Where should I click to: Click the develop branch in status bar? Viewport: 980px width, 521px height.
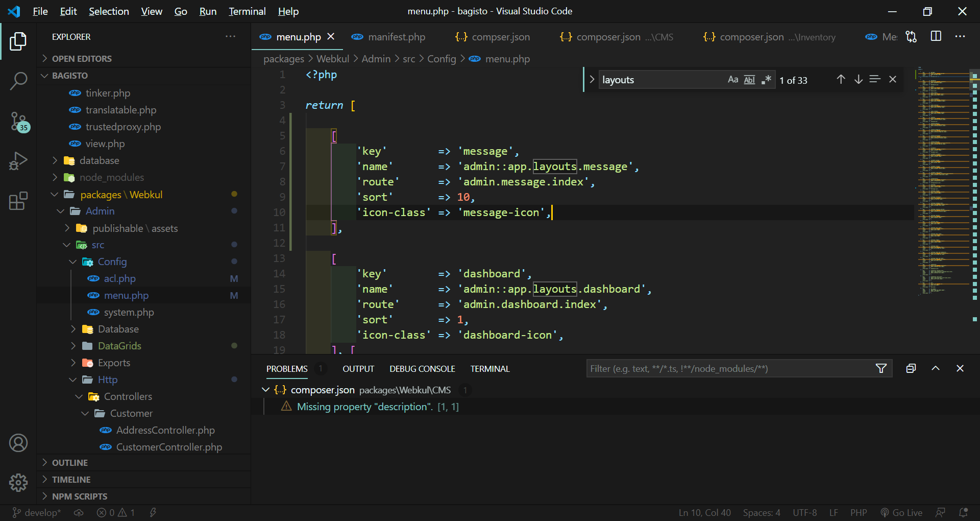coord(37,513)
